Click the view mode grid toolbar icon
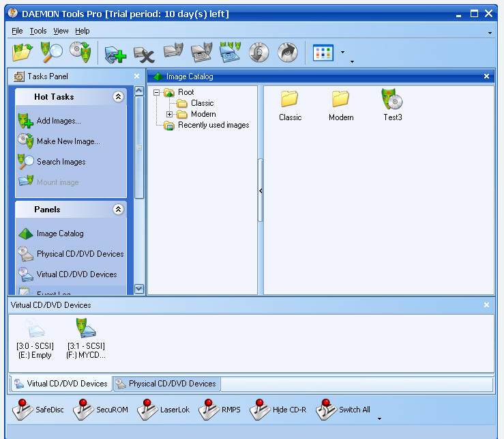The image size is (504, 439). coord(323,53)
